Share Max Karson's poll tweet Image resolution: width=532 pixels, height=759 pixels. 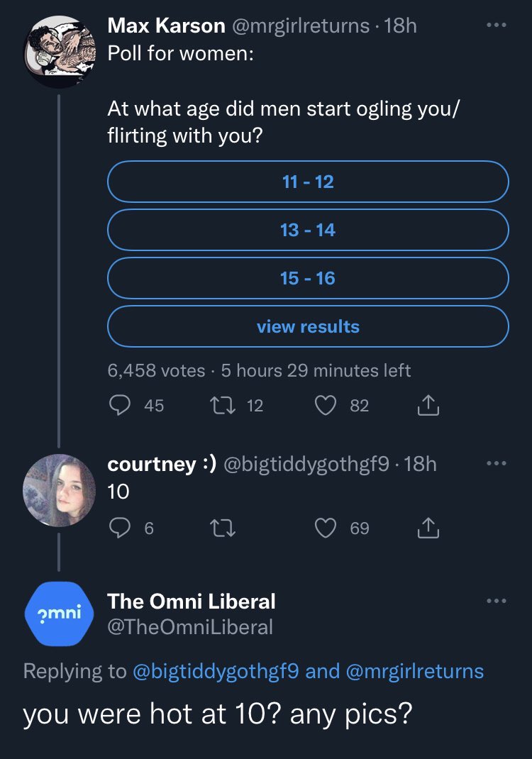click(429, 405)
